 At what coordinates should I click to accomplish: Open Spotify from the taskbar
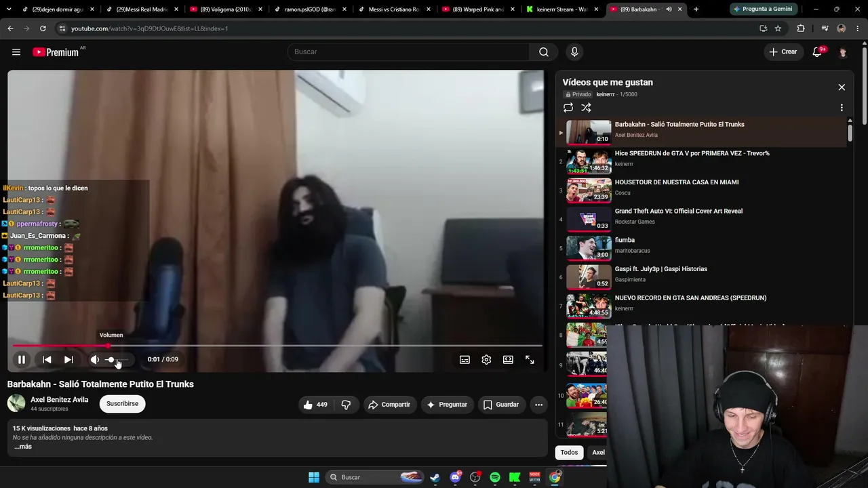pyautogui.click(x=495, y=477)
